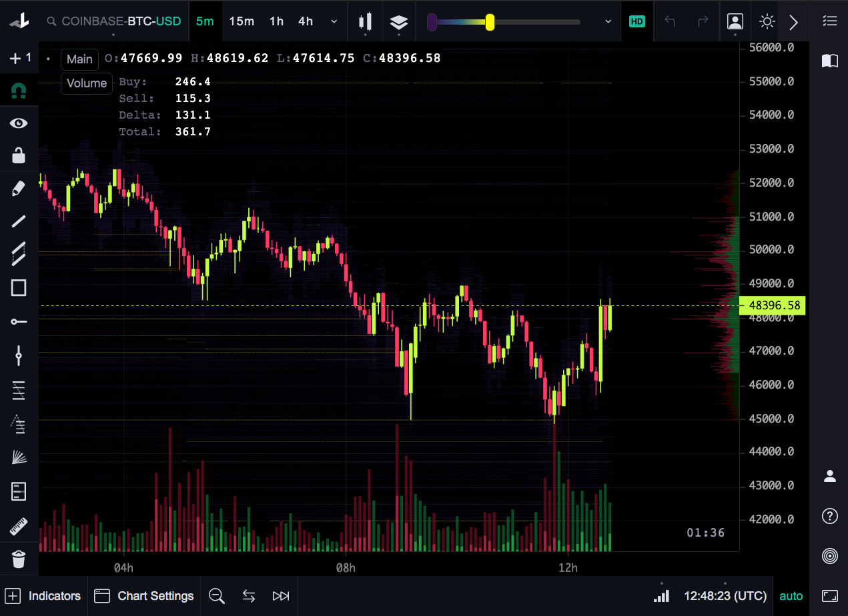Open the COINBASE-BTC-USD symbol search
This screenshot has height=616, width=848.
(113, 21)
